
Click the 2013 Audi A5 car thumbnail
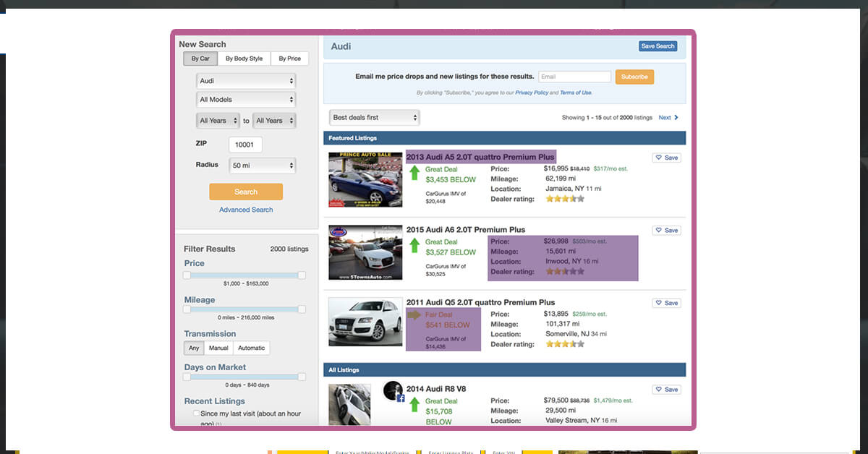[x=365, y=180]
